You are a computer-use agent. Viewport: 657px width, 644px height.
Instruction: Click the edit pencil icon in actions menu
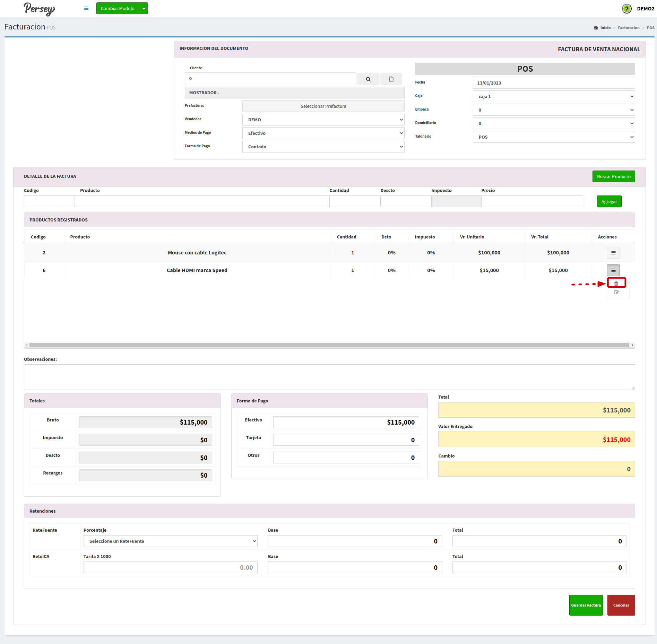point(616,293)
